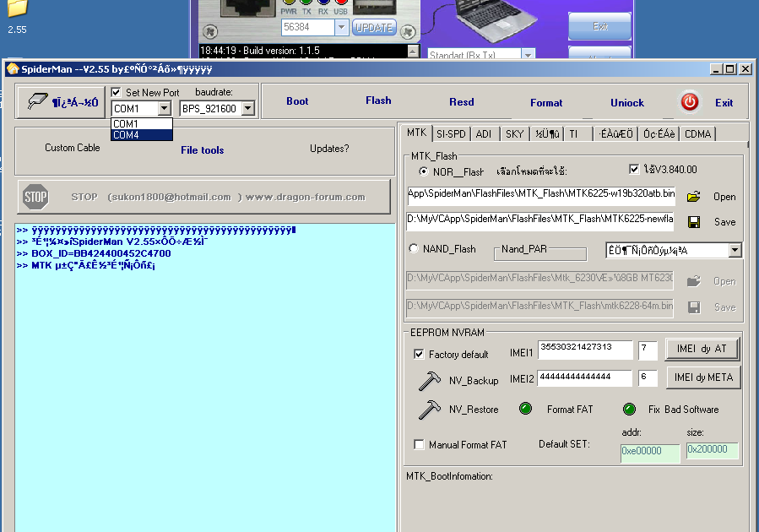Click the IMEI1 input field

pos(585,350)
